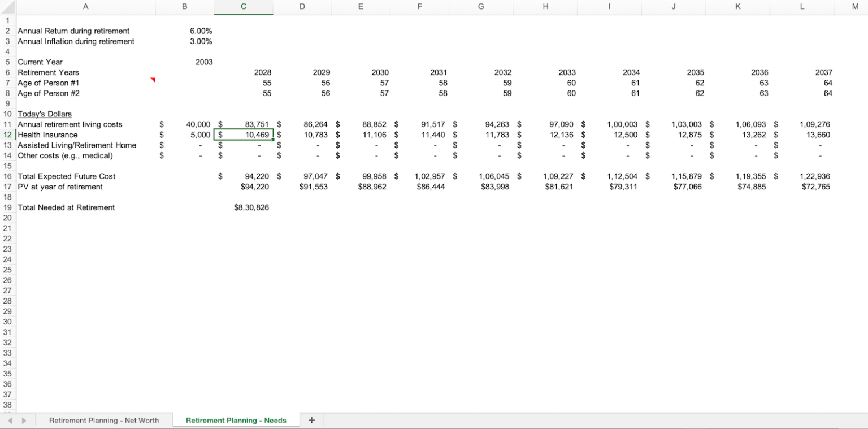Select column H header
868x429 pixels.
pos(545,7)
